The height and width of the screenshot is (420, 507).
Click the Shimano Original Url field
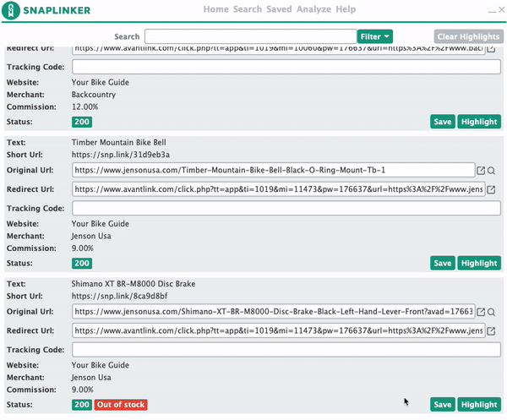tap(273, 311)
